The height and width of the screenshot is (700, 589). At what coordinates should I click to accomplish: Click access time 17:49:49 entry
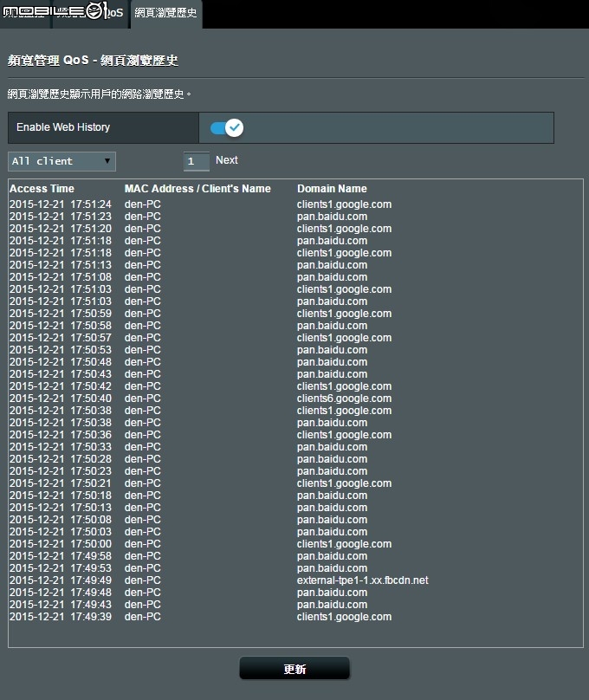pos(61,580)
